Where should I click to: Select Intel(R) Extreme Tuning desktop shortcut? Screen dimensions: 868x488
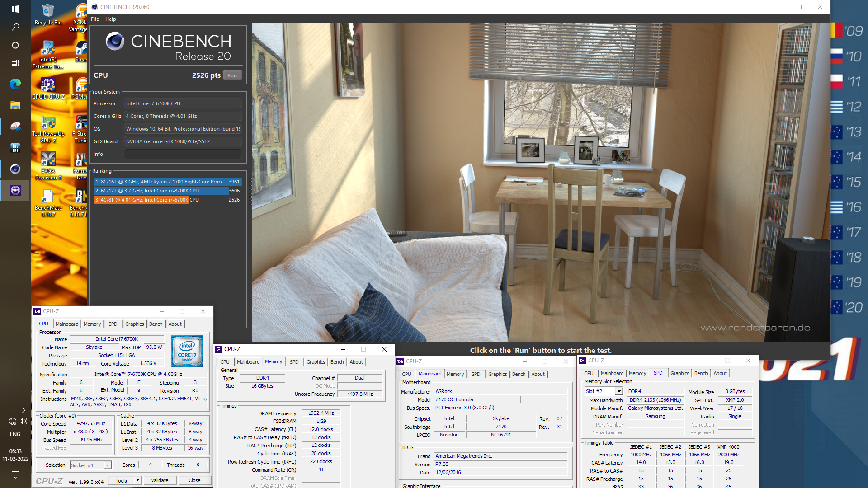pos(48,55)
